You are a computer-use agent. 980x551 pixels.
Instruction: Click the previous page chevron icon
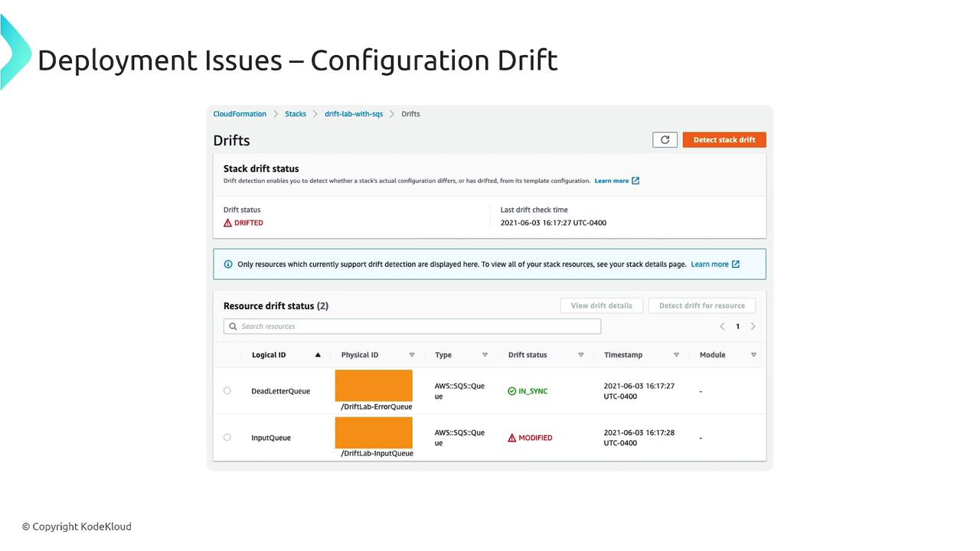722,327
